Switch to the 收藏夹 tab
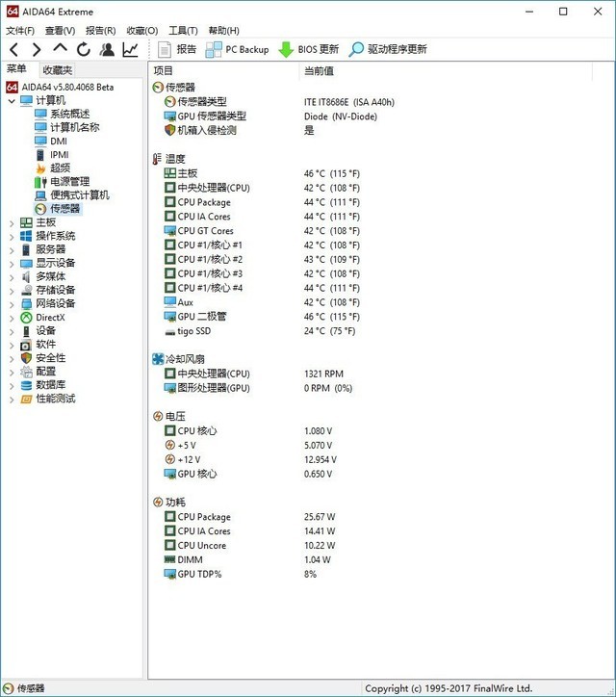The width and height of the screenshot is (616, 697). (x=57, y=69)
